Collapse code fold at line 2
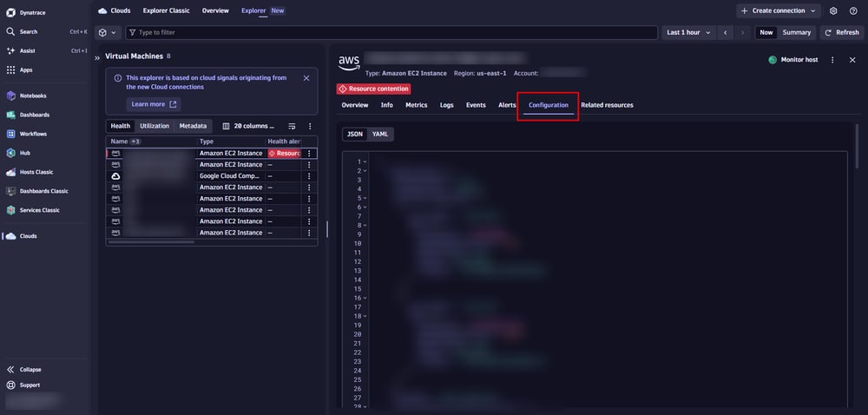 (365, 171)
